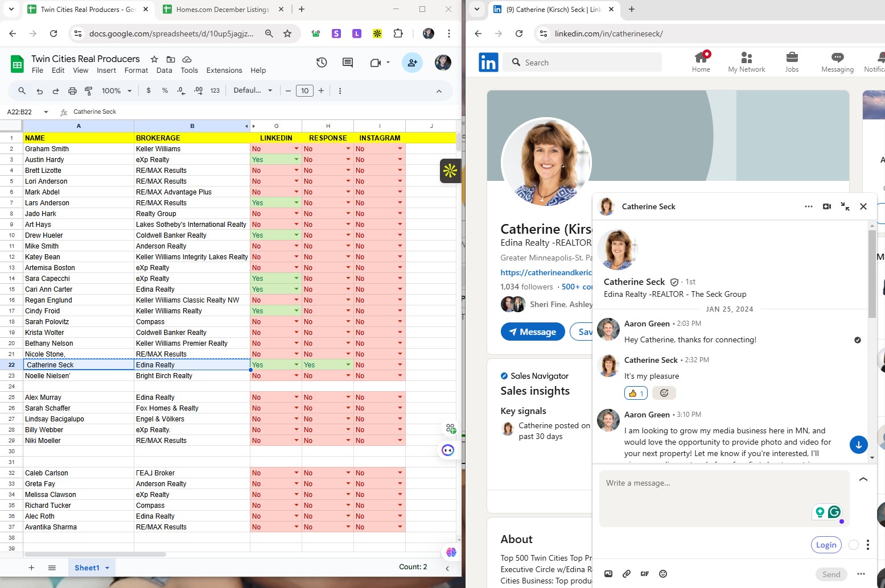Image resolution: width=885 pixels, height=588 pixels.
Task: Open LinkedIn dropdown for Catherine Seck row
Action: (x=297, y=365)
